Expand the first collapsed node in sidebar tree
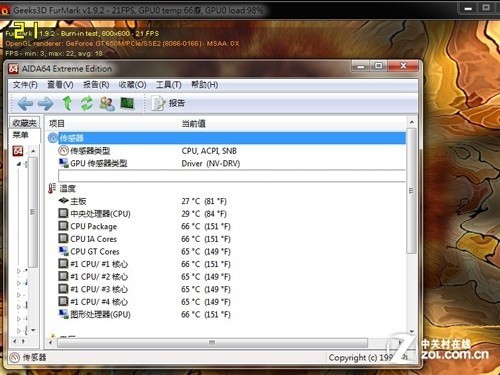The image size is (500, 375). pyautogui.click(x=19, y=271)
